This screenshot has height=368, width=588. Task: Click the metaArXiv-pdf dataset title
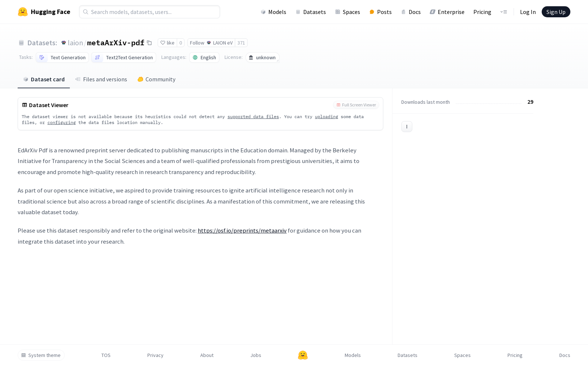pyautogui.click(x=116, y=43)
